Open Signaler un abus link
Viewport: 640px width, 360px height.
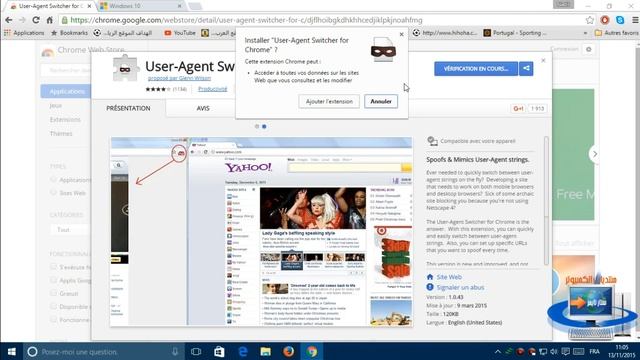click(x=460, y=287)
